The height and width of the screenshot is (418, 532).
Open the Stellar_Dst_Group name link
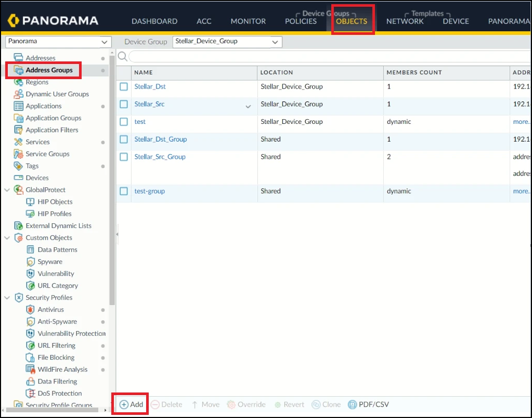(160, 140)
